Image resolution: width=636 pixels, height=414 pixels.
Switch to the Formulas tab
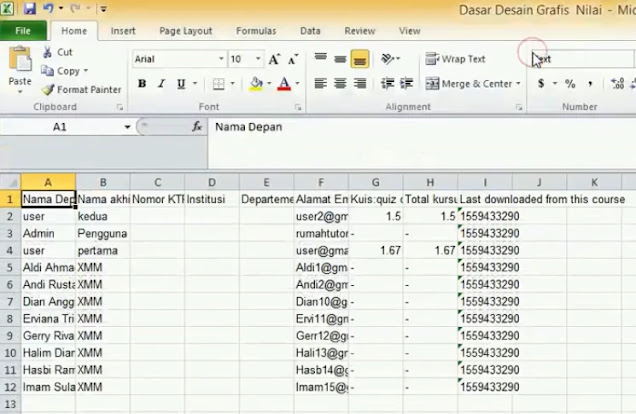[256, 31]
